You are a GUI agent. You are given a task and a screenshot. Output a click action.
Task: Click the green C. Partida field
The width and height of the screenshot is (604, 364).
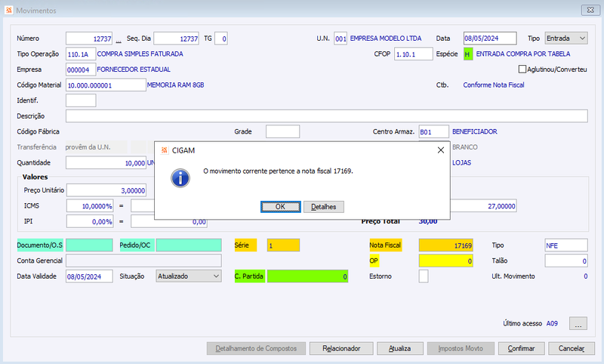(307, 276)
